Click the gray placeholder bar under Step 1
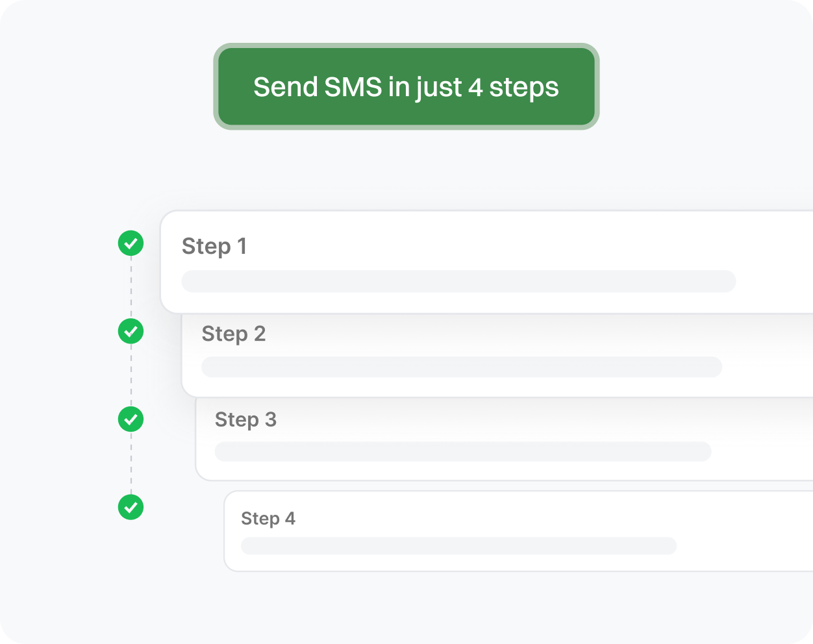Image resolution: width=813 pixels, height=644 pixels. click(x=458, y=282)
